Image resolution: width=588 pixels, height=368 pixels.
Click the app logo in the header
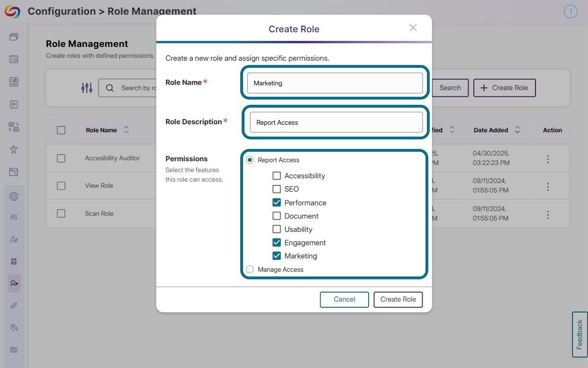(13, 11)
